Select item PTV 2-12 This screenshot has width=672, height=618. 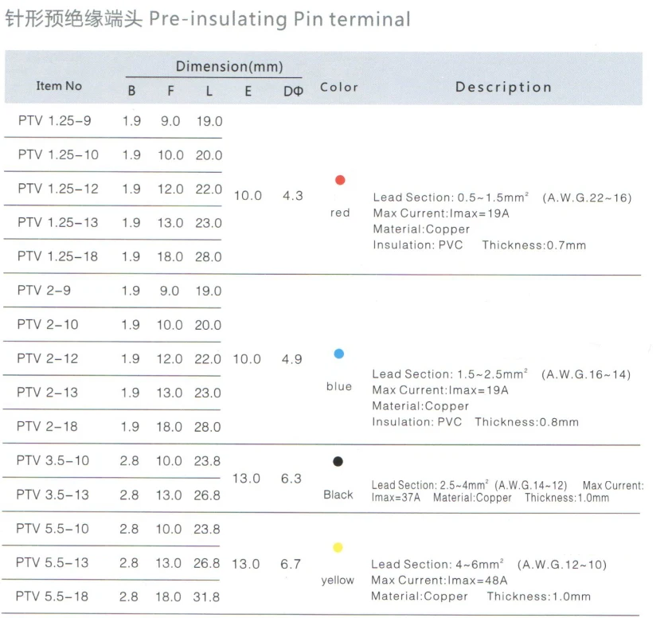[x=48, y=358]
